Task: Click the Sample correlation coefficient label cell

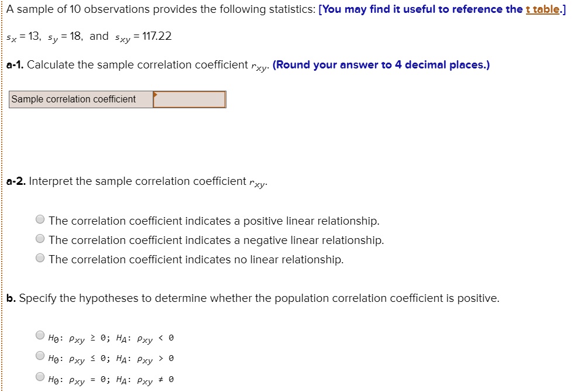Action: tap(80, 99)
